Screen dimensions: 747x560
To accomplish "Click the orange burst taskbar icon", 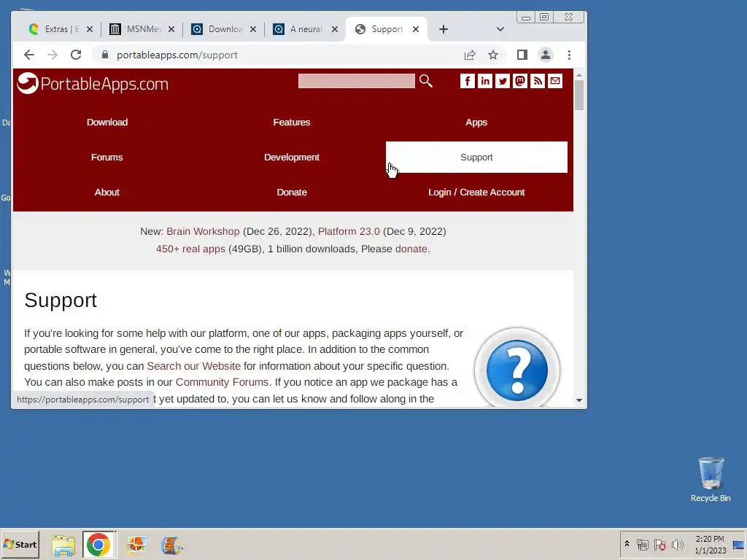I will (x=136, y=545).
